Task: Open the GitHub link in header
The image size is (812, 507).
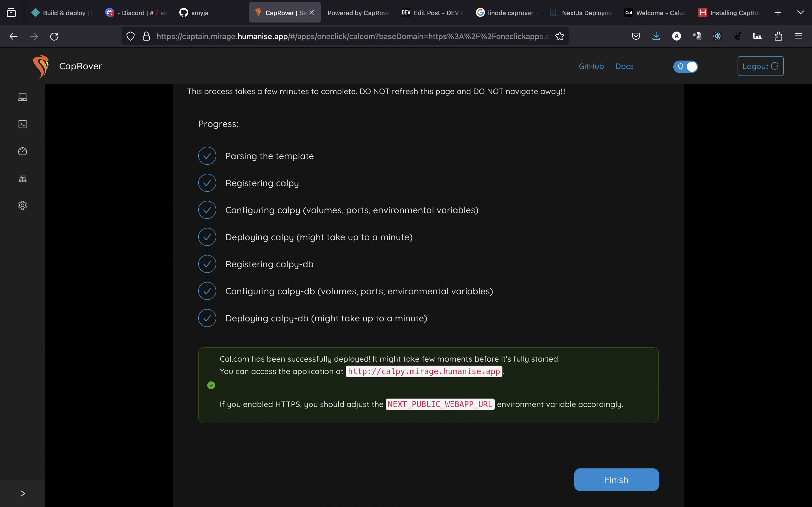Action: [591, 66]
